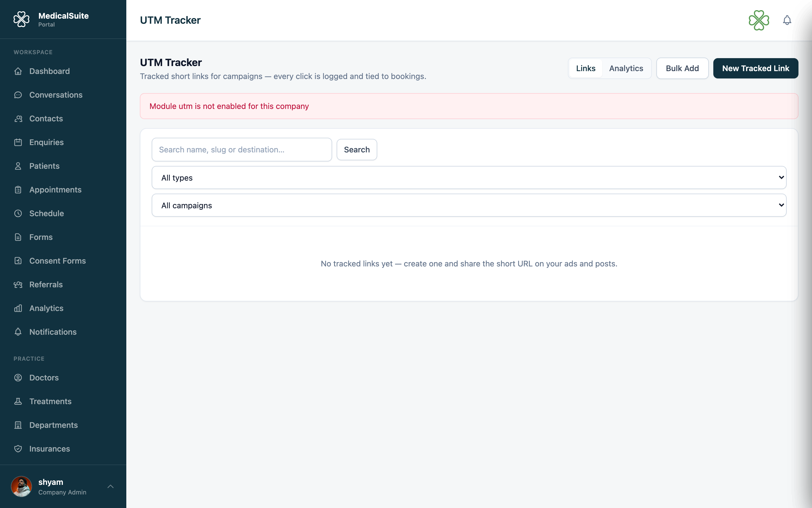Viewport: 812px width, 508px height.
Task: Focus the search name, slug or destination field
Action: [242, 150]
